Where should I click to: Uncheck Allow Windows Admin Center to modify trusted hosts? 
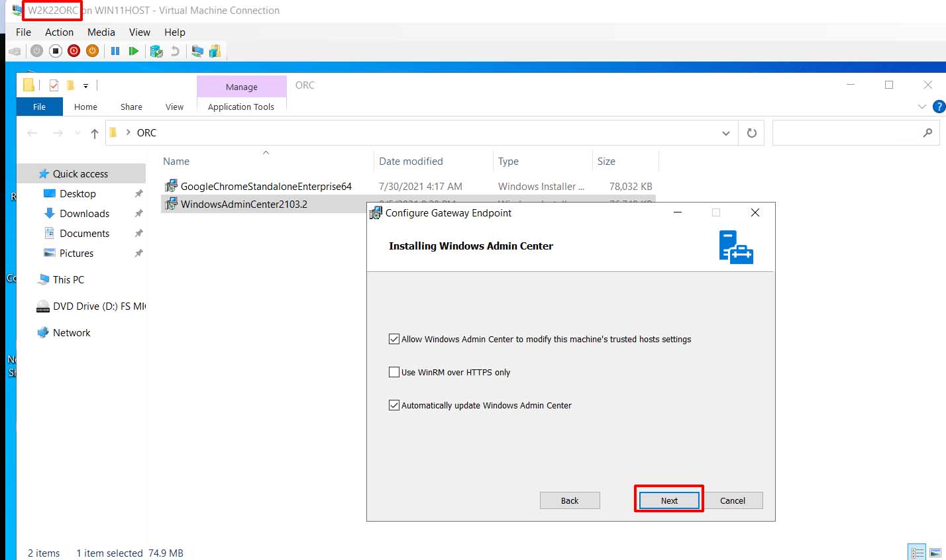point(394,339)
